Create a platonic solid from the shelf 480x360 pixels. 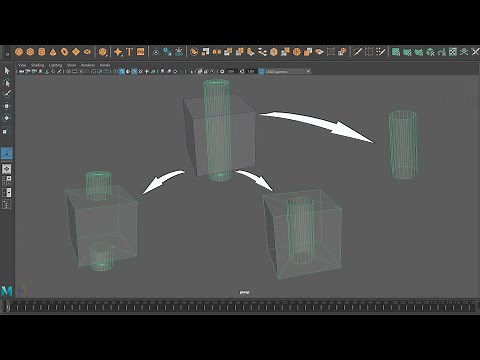click(x=103, y=52)
